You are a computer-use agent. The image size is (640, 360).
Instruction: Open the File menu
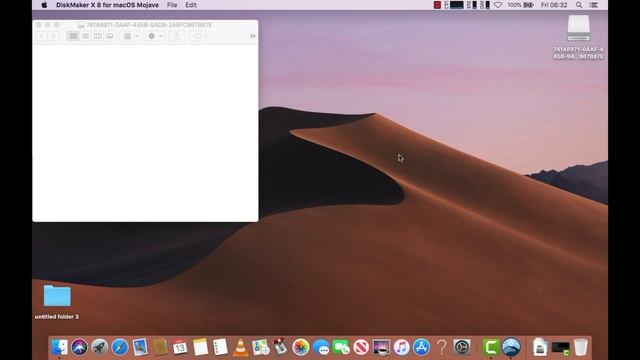click(x=172, y=5)
